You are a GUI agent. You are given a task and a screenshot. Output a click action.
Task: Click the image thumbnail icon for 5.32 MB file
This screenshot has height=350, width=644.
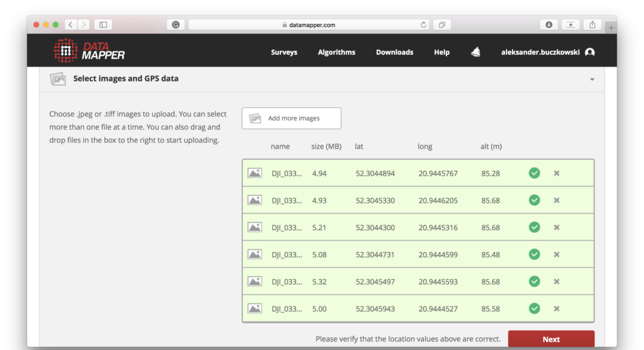click(x=254, y=282)
